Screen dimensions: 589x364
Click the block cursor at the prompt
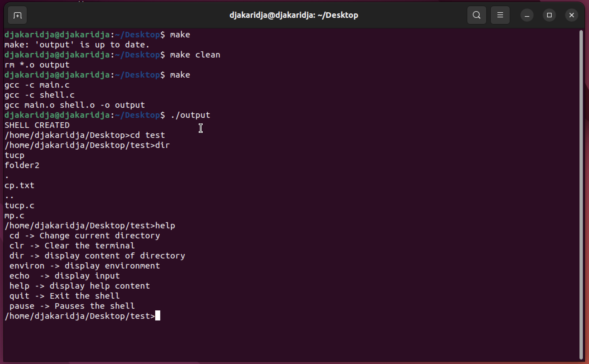click(158, 316)
